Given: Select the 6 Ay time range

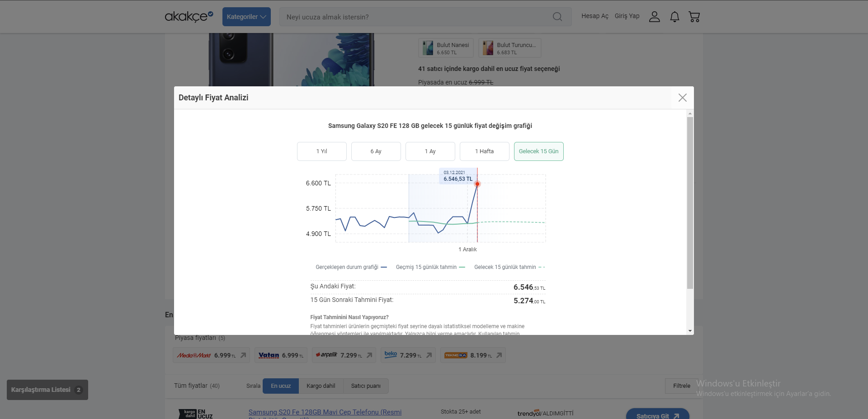Looking at the screenshot, I should click(376, 151).
